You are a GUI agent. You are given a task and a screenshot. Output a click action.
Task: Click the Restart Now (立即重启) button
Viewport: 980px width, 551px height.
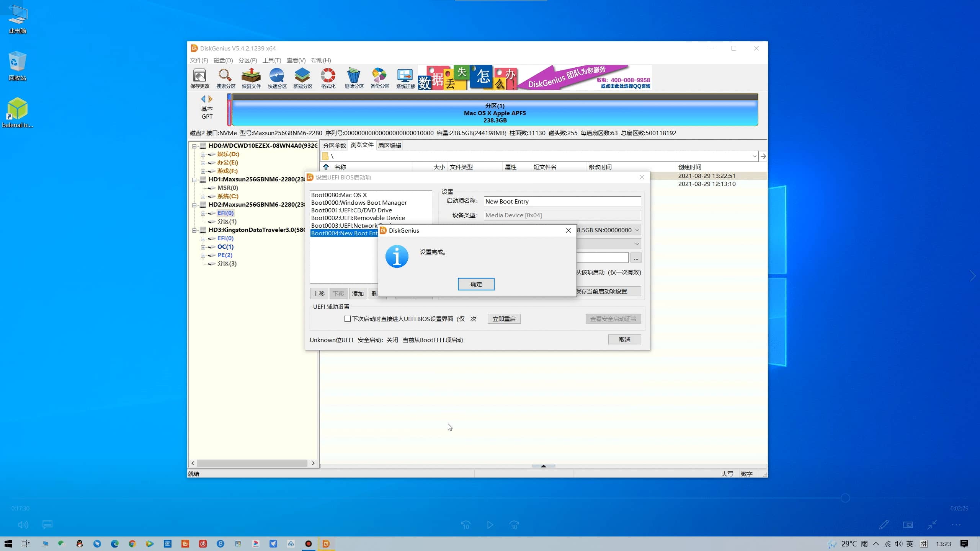(x=504, y=319)
